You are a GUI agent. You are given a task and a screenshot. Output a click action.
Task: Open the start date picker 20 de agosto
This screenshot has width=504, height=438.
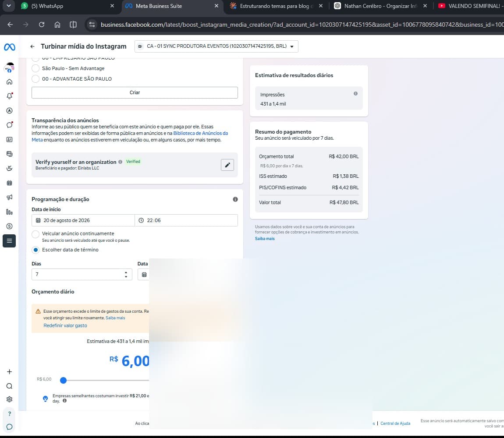83,220
